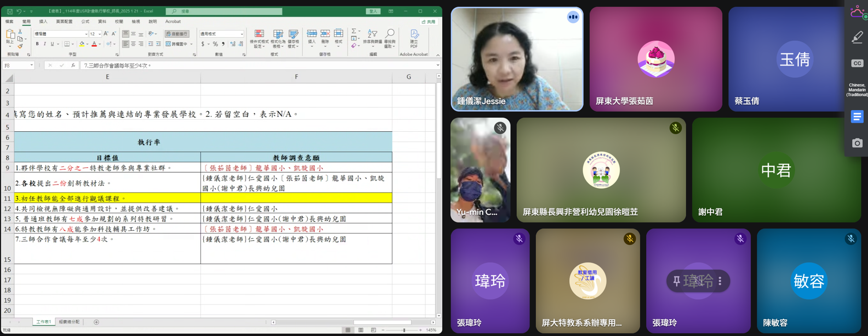Image resolution: width=868 pixels, height=336 pixels.
Task: Click the Conditional Formatting icon
Action: click(x=259, y=34)
